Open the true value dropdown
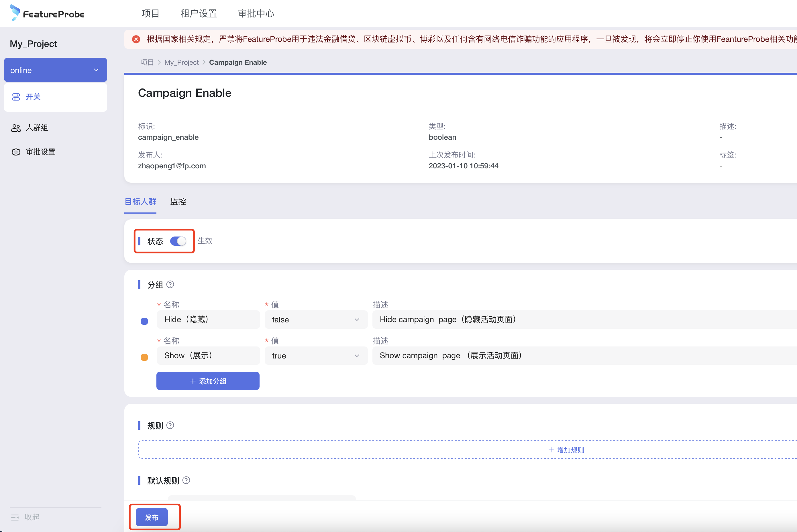This screenshot has width=797, height=532. pyautogui.click(x=316, y=356)
